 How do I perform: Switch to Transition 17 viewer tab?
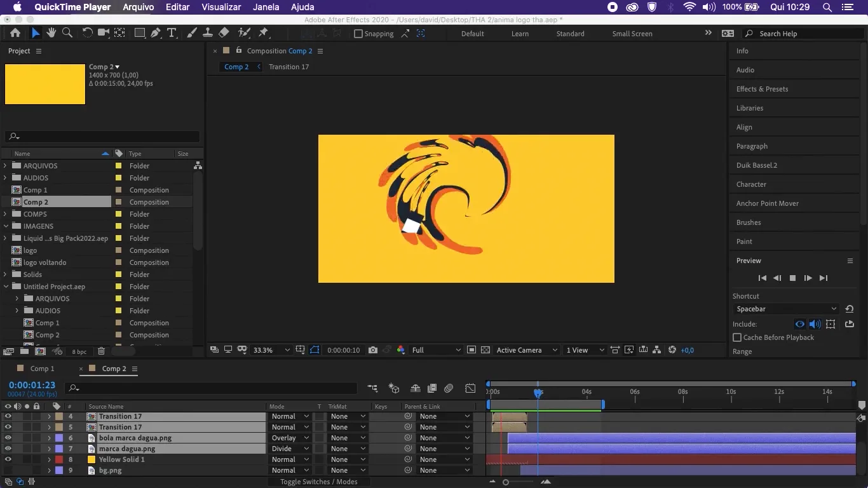pos(288,67)
